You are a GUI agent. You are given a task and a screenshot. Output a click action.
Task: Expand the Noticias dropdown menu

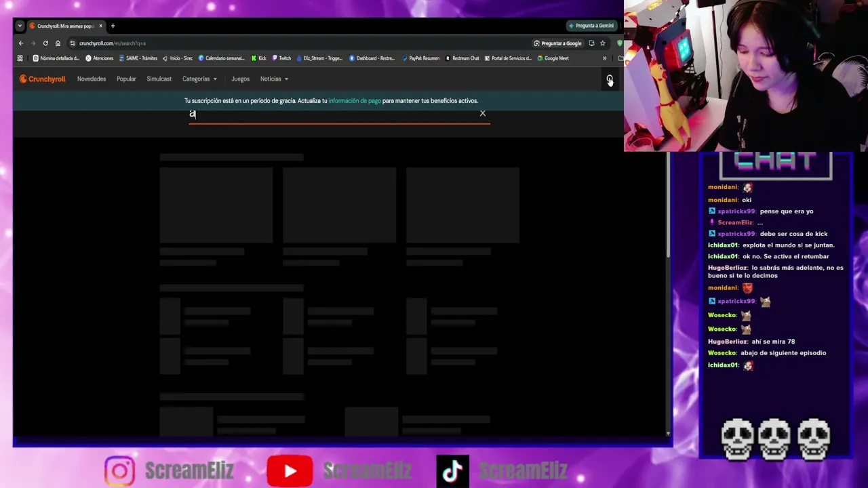(274, 79)
